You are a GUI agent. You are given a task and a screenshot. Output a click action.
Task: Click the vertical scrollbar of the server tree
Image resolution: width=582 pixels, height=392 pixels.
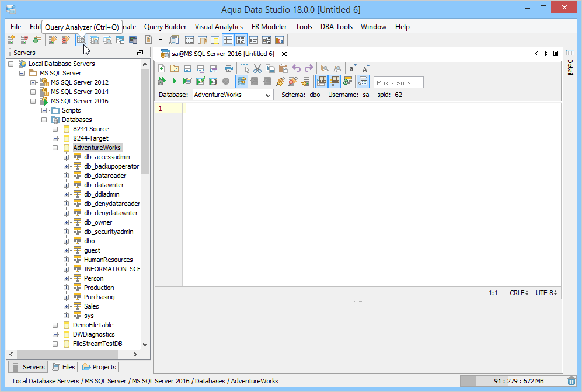coord(145,121)
